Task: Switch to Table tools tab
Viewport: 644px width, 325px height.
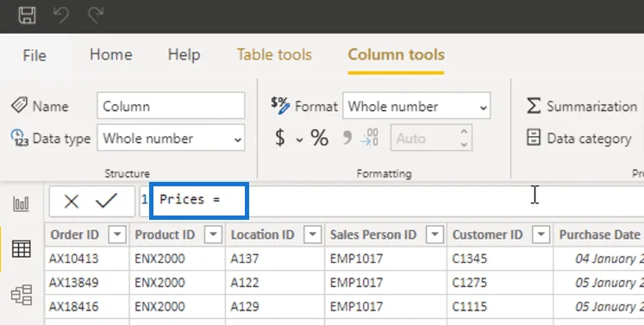Action: 274,54
